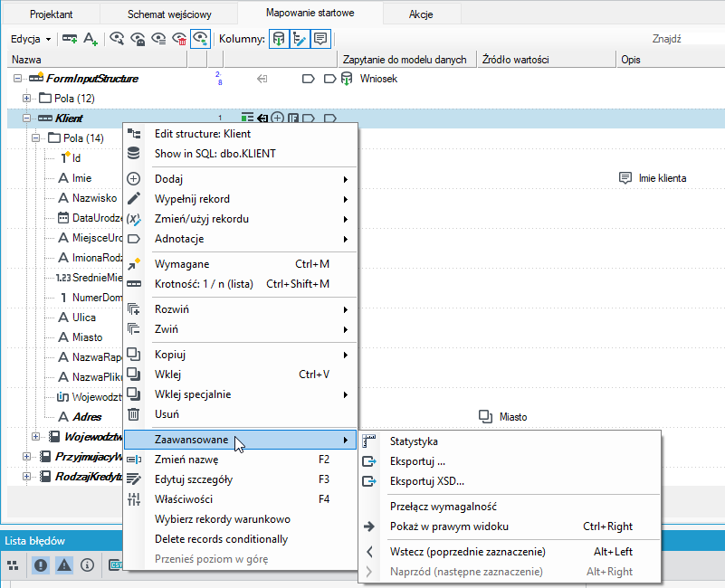Click the eye with magnifier toolbar icon

[117, 39]
